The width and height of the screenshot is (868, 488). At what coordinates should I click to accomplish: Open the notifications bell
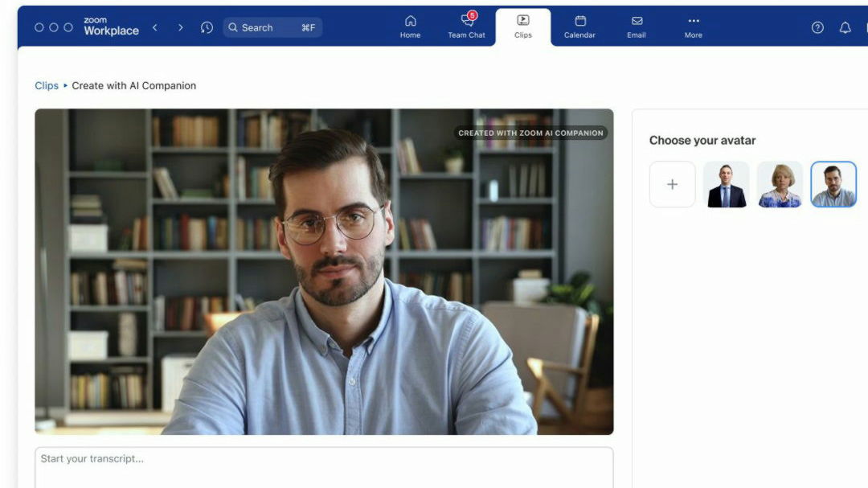(x=845, y=27)
